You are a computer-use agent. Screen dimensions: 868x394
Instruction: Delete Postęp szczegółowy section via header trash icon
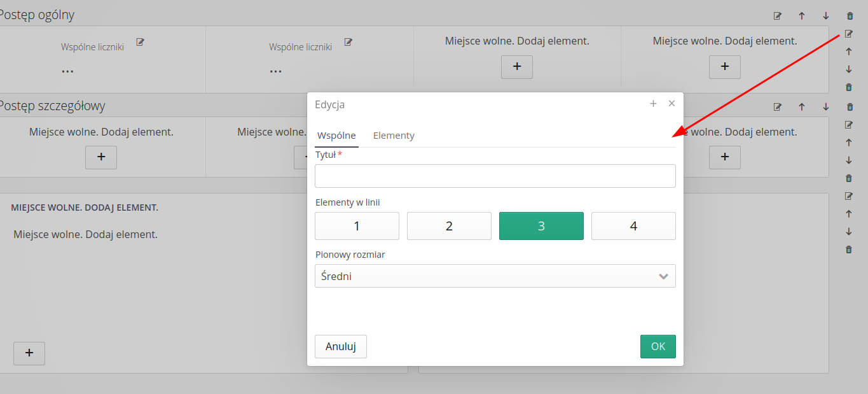click(850, 107)
